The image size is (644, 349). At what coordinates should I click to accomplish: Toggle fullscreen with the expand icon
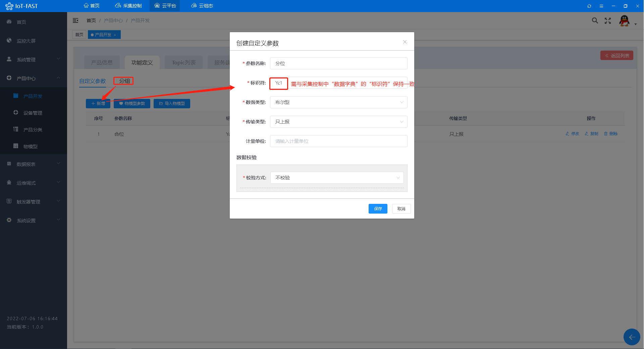coord(608,21)
